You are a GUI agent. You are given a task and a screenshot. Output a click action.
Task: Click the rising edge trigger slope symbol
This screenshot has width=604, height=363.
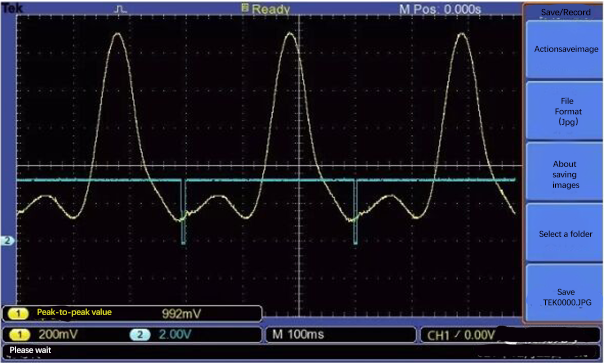pyautogui.click(x=457, y=334)
